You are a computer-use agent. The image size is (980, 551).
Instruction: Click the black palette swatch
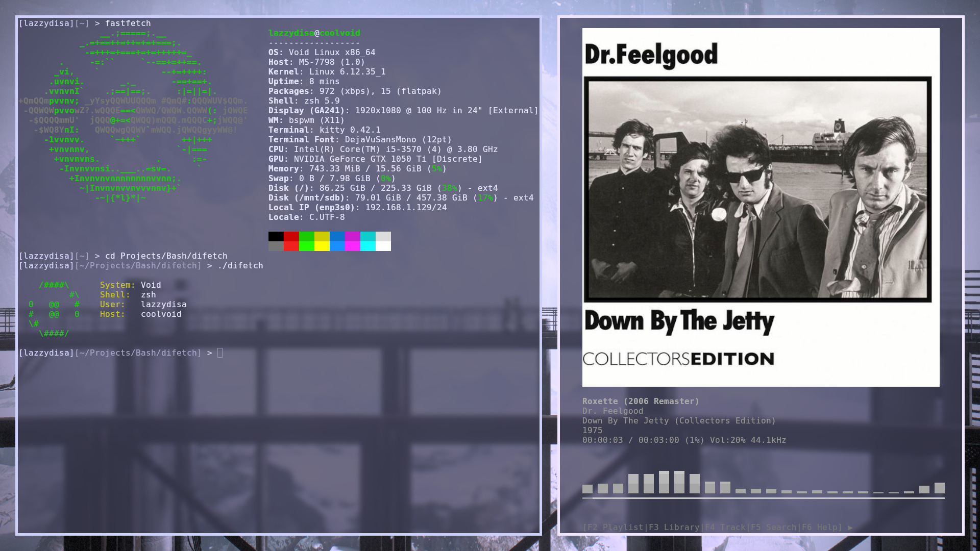click(276, 236)
